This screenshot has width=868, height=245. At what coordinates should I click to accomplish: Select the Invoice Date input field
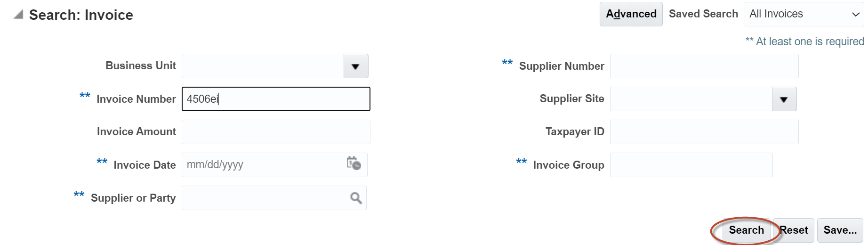(x=263, y=165)
